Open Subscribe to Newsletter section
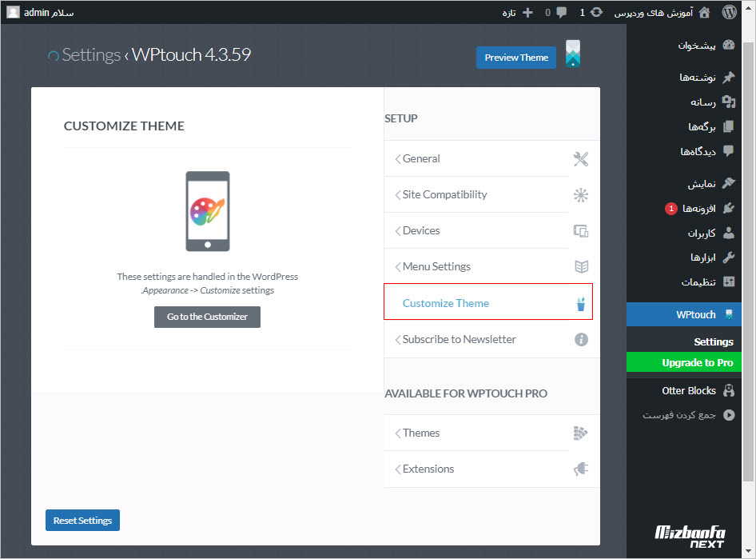This screenshot has width=756, height=559. coord(491,340)
